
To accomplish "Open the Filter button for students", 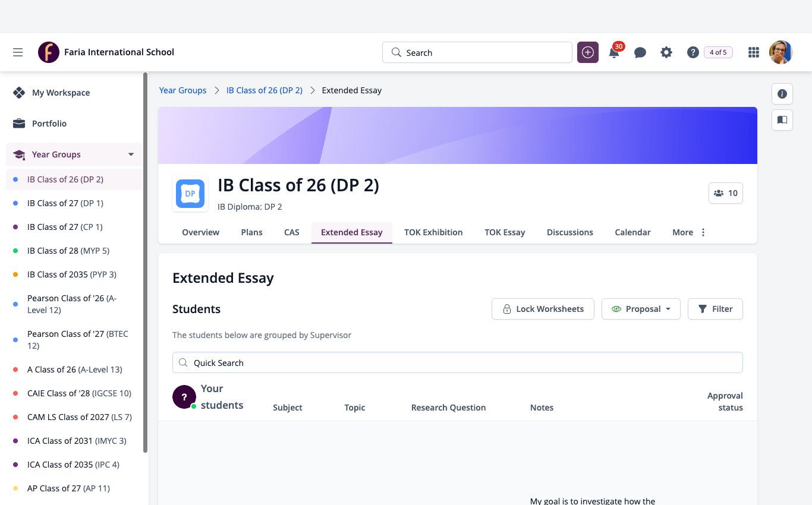I will pos(715,309).
